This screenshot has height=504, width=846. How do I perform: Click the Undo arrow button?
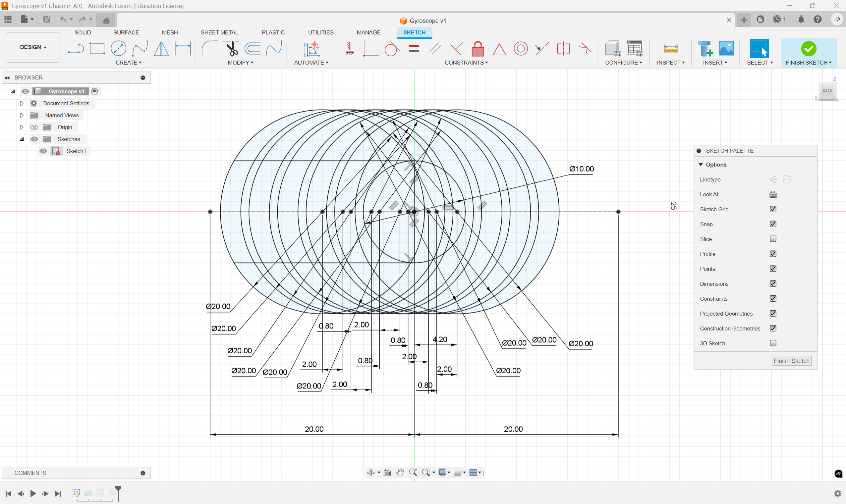coord(63,19)
